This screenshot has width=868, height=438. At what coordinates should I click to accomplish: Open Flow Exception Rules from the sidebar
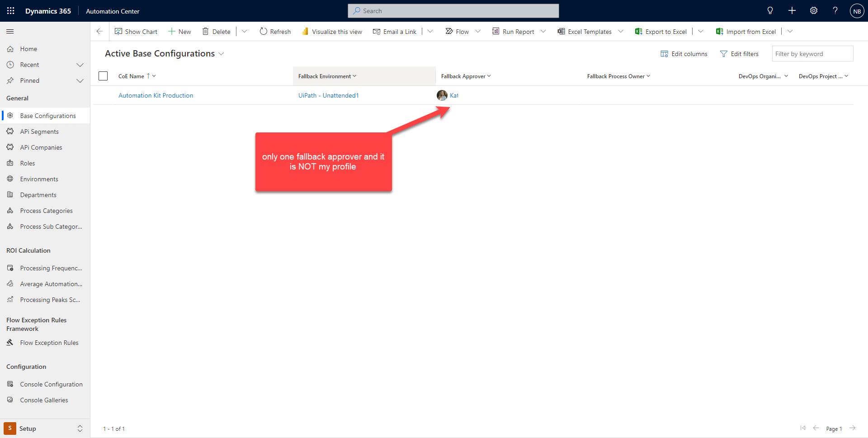tap(49, 342)
